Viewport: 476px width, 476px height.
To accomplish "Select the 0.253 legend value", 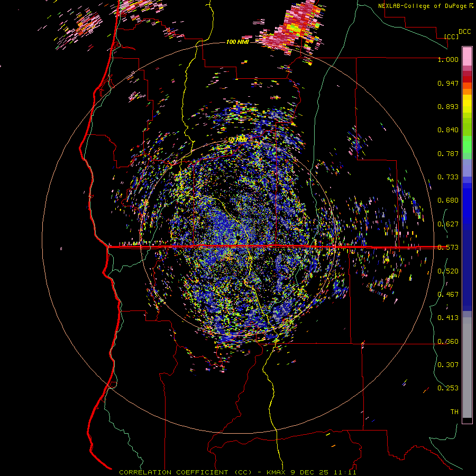I will [x=448, y=388].
